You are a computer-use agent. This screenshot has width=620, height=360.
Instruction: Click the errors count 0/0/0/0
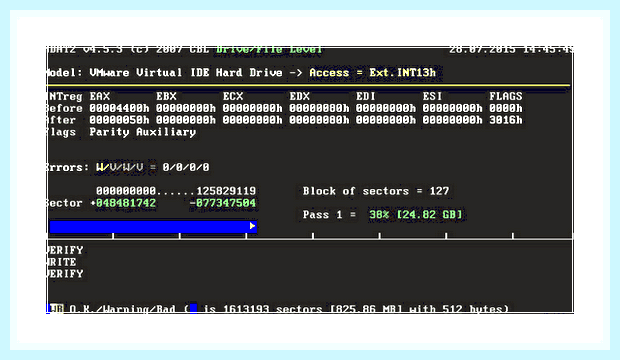click(186, 167)
